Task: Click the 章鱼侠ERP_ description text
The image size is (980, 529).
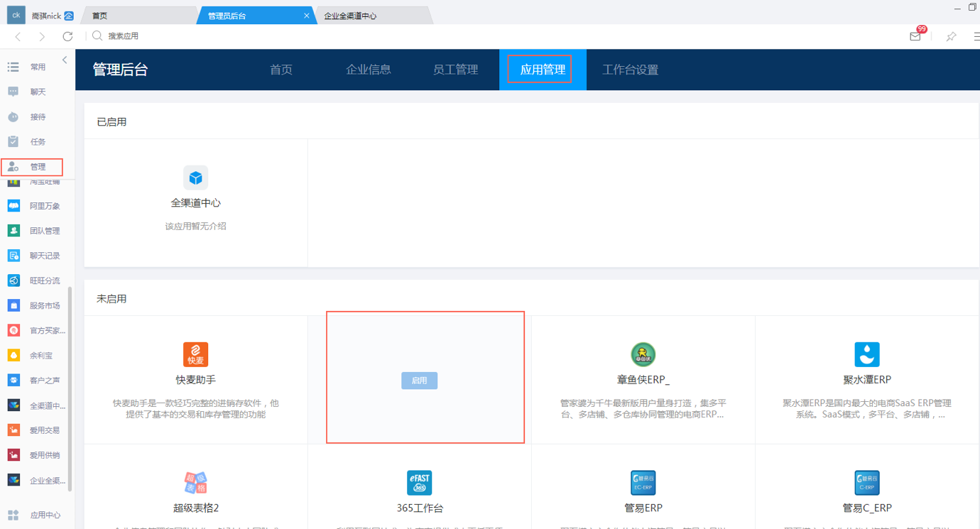Action: [643, 409]
